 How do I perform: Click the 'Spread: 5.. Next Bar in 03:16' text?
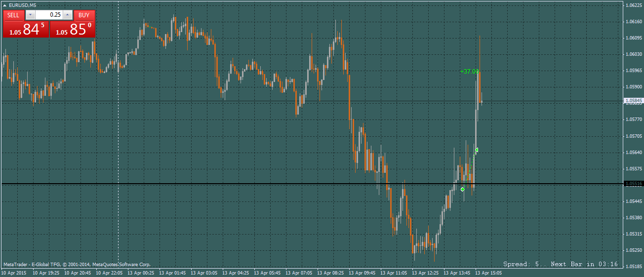click(x=561, y=264)
